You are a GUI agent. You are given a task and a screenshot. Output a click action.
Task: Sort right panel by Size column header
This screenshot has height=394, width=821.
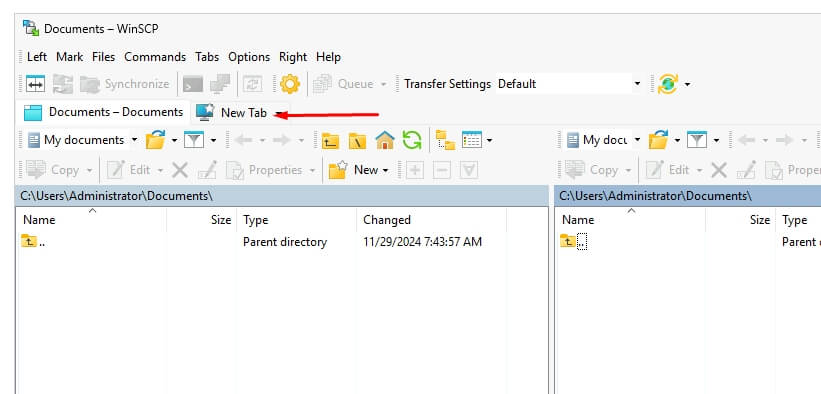click(x=740, y=220)
